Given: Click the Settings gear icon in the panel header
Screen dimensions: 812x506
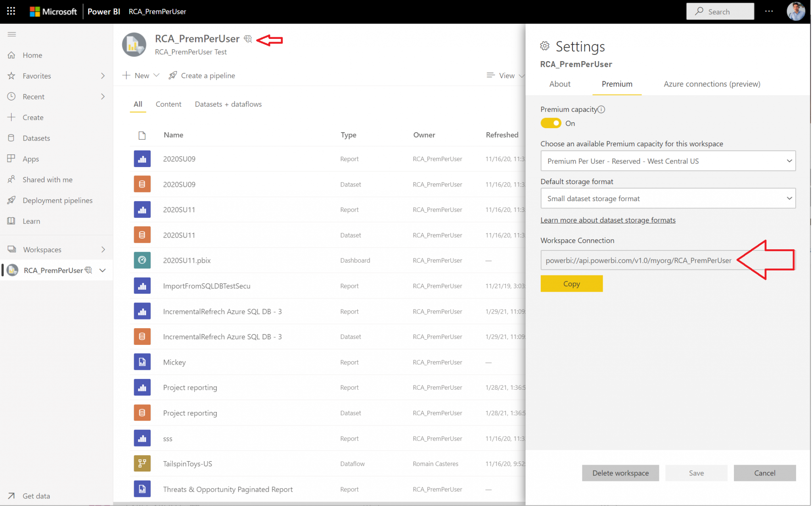Looking at the screenshot, I should [x=545, y=46].
